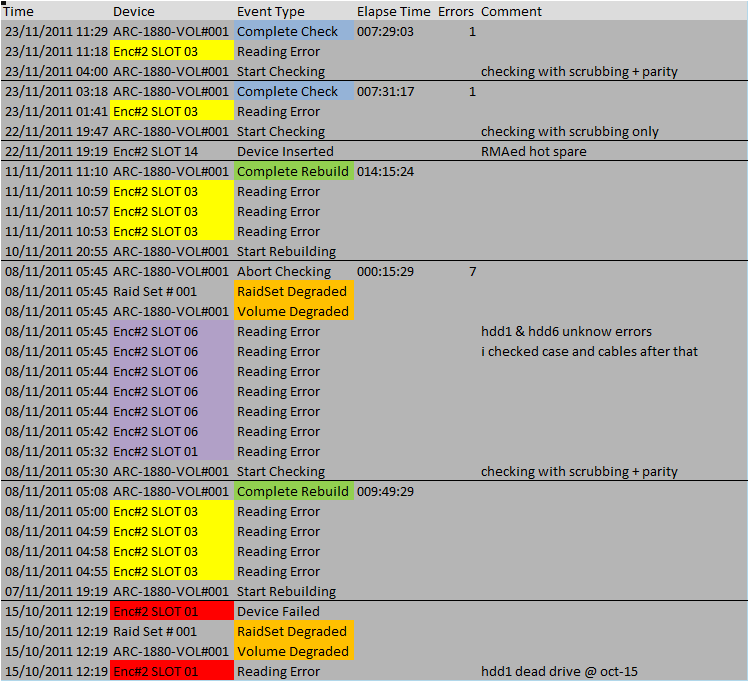Select the 'RMAed hot spare' comment
748x681 pixels.
click(533, 152)
